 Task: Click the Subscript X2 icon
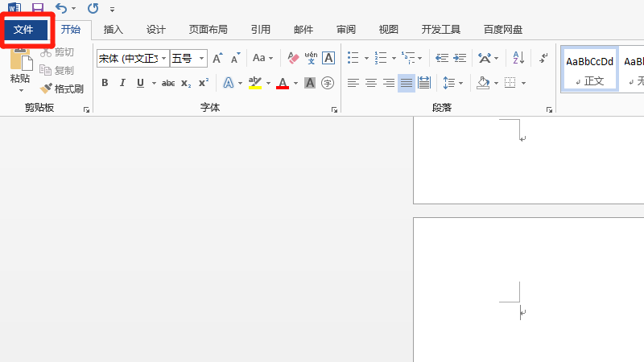(x=186, y=83)
